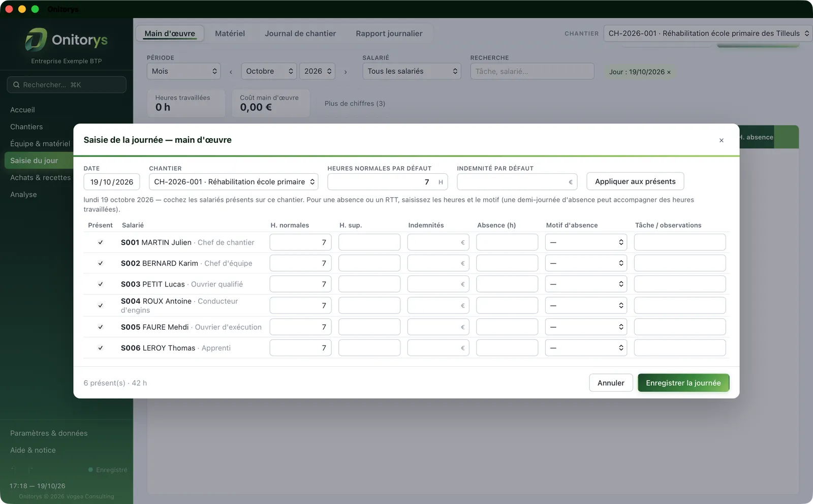
Task: Switch to the Matériel tab
Action: (x=230, y=34)
